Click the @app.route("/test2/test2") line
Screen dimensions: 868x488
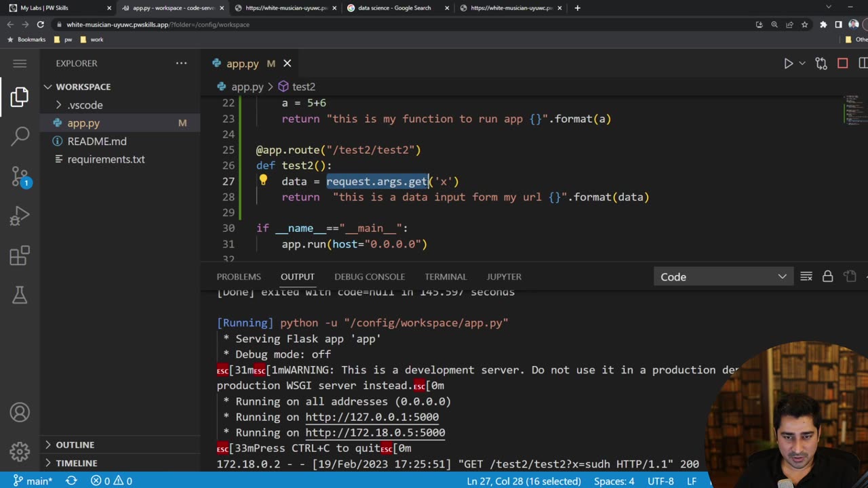338,150
